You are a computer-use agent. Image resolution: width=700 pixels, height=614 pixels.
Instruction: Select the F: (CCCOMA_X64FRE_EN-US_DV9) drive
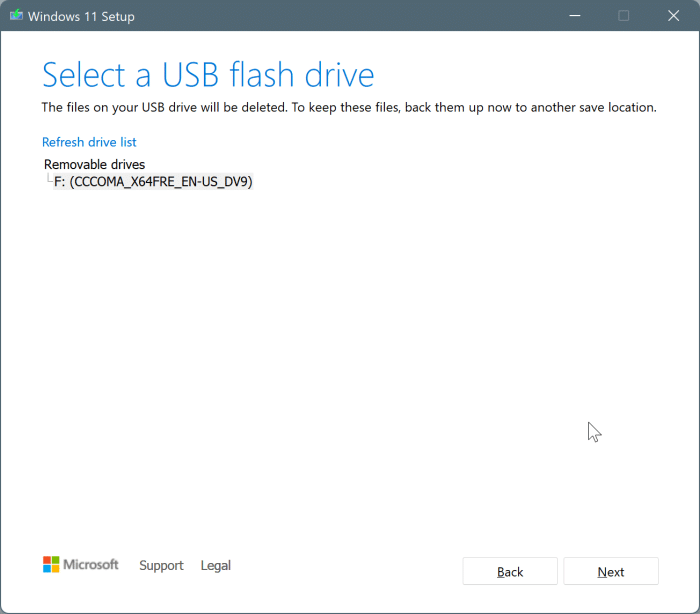point(153,182)
